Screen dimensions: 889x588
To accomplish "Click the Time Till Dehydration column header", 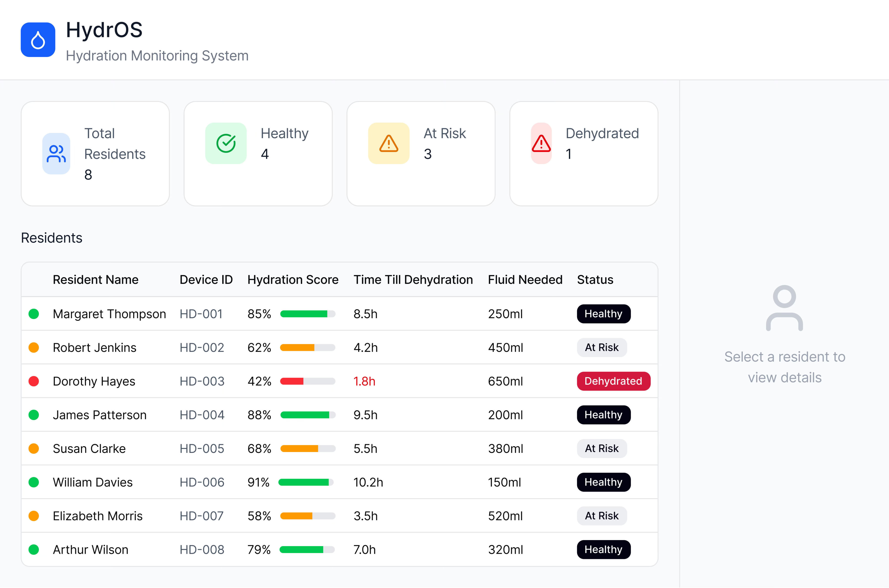I will [413, 280].
